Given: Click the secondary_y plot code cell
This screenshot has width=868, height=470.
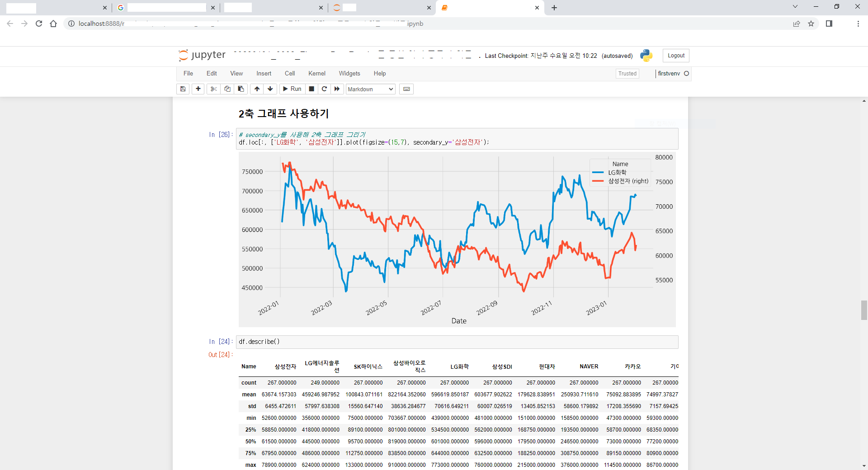Looking at the screenshot, I should [x=457, y=138].
